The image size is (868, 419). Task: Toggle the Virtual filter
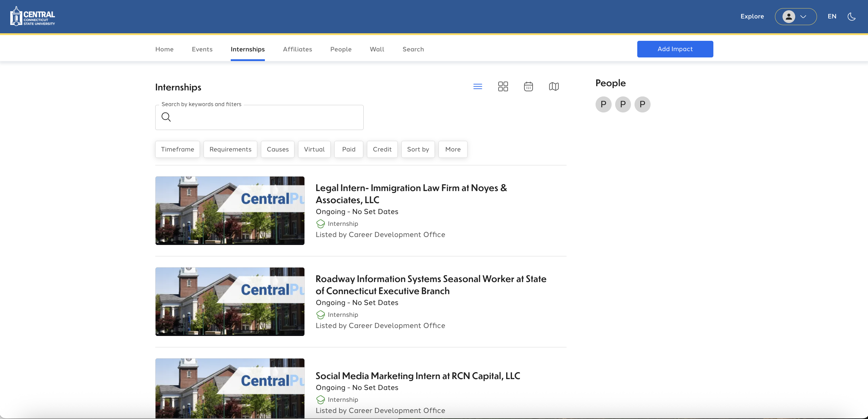coord(314,149)
